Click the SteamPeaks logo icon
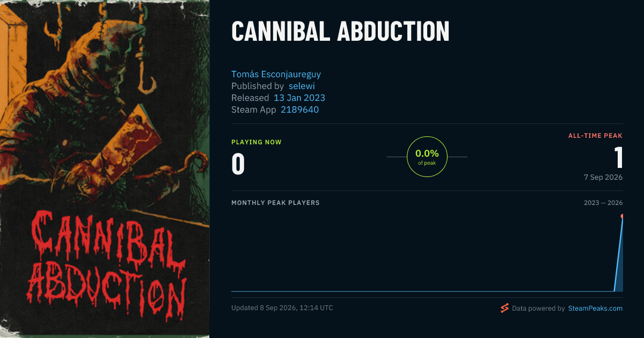The width and height of the screenshot is (644, 338). [x=504, y=308]
